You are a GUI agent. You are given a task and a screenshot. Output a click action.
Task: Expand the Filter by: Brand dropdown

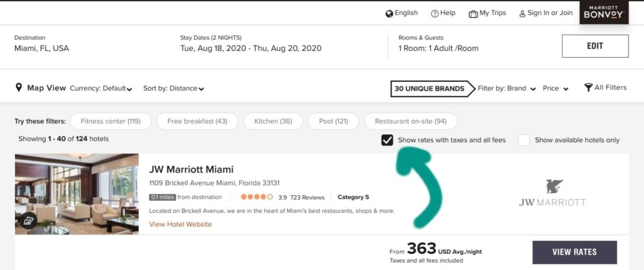coord(507,89)
